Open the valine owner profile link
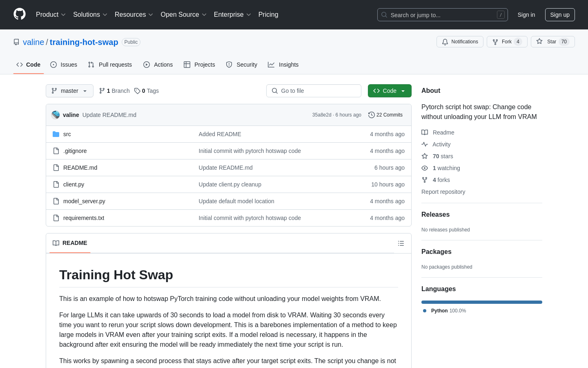This screenshot has height=368, width=588. click(33, 42)
